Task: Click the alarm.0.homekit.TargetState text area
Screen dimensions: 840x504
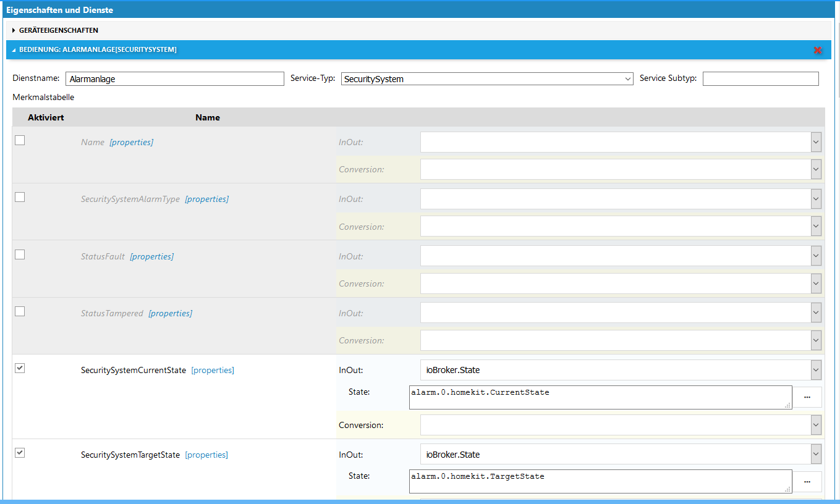Action: 600,481
